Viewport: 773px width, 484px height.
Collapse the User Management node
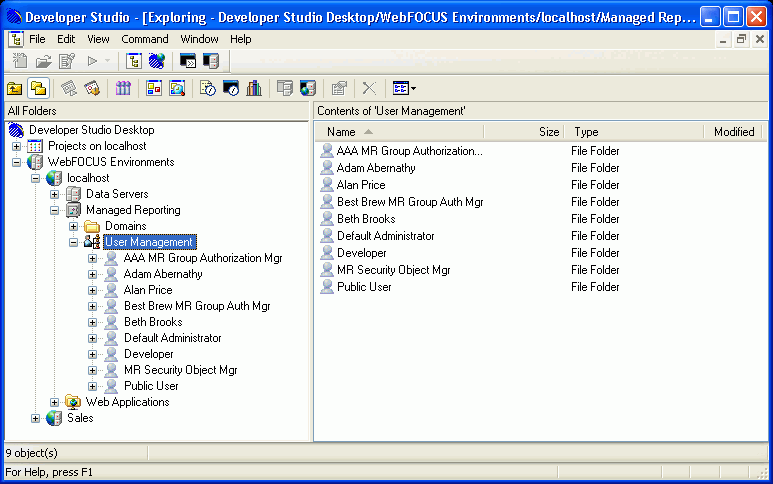click(73, 242)
